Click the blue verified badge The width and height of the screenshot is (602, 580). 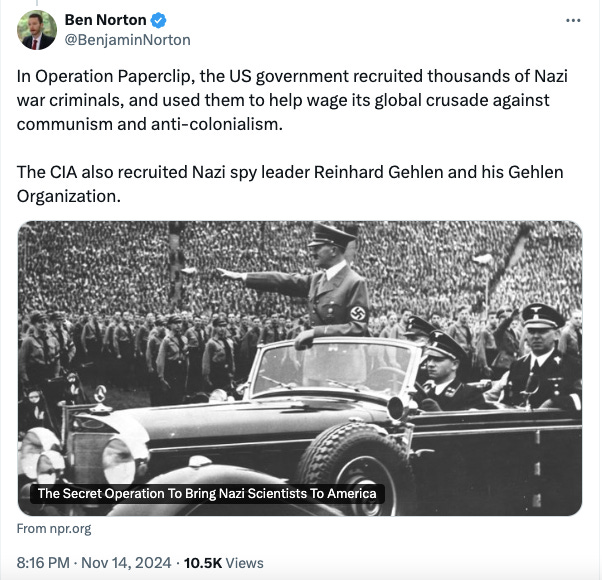pyautogui.click(x=158, y=20)
